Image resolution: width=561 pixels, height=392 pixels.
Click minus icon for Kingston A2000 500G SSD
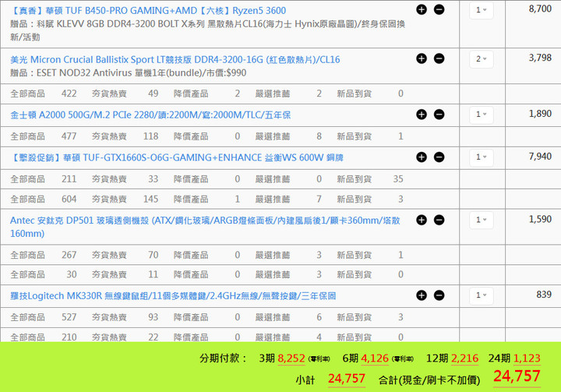click(439, 115)
